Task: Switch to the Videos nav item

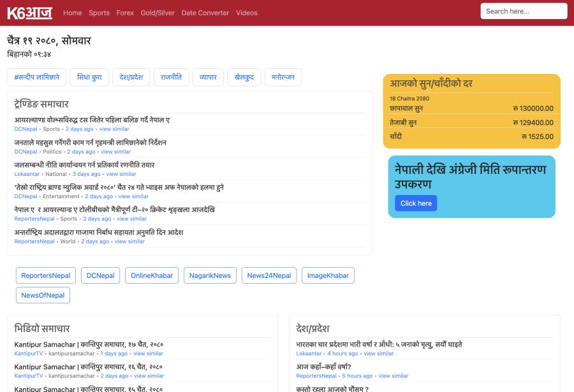Action: coord(247,13)
